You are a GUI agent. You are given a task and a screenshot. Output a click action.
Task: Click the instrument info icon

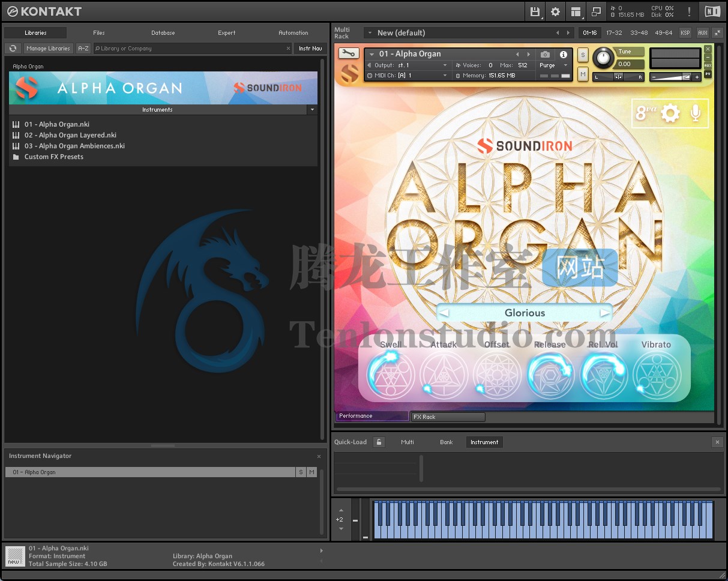point(564,54)
